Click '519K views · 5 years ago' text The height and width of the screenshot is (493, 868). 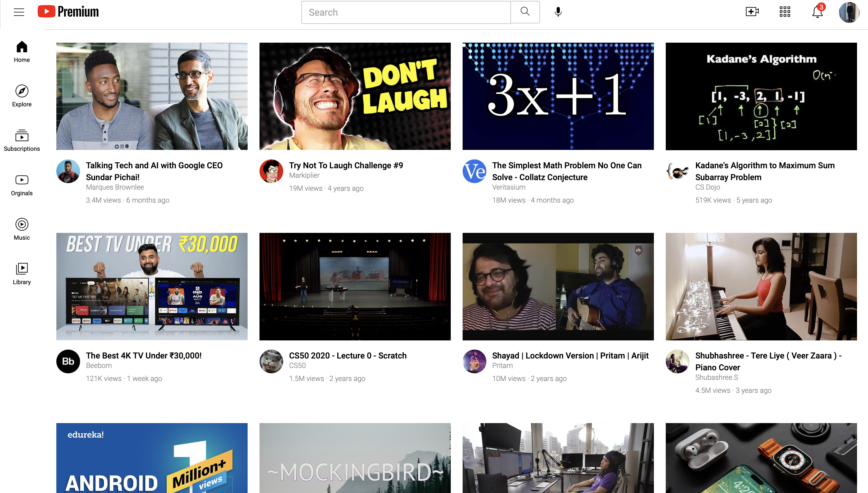(x=733, y=200)
